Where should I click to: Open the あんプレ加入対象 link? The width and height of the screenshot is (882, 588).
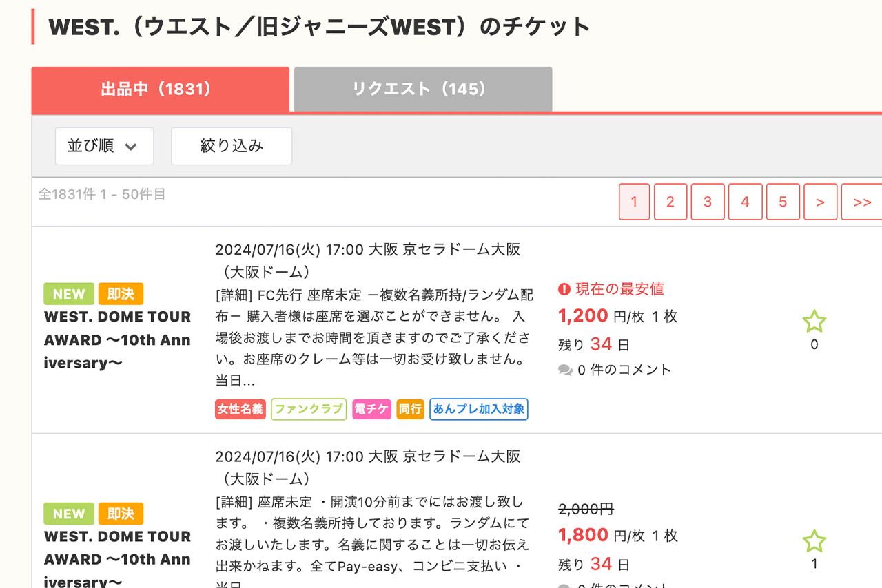pos(479,409)
